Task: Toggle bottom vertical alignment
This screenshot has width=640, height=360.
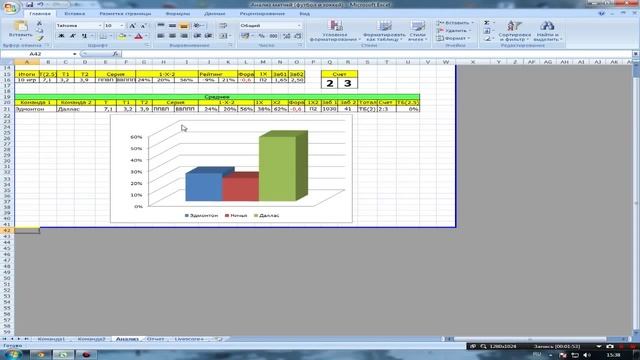Action: [184, 26]
